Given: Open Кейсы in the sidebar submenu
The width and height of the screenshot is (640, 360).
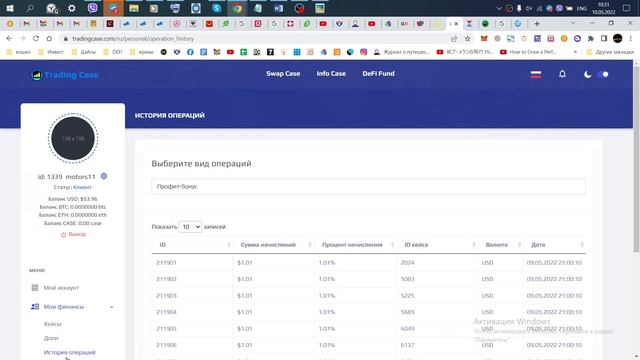Looking at the screenshot, I should point(52,324).
